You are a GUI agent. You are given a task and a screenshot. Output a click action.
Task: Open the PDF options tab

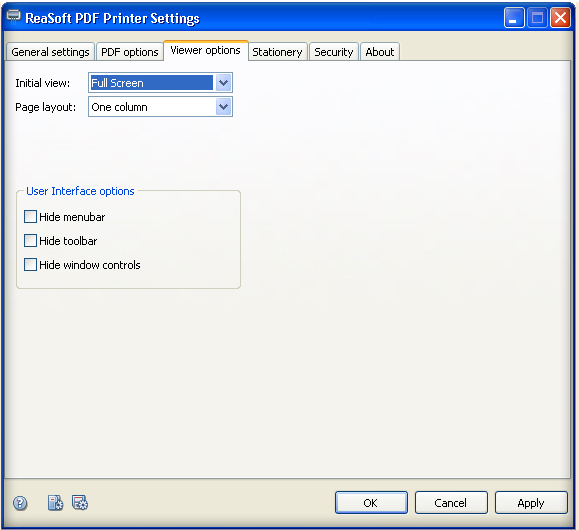130,52
